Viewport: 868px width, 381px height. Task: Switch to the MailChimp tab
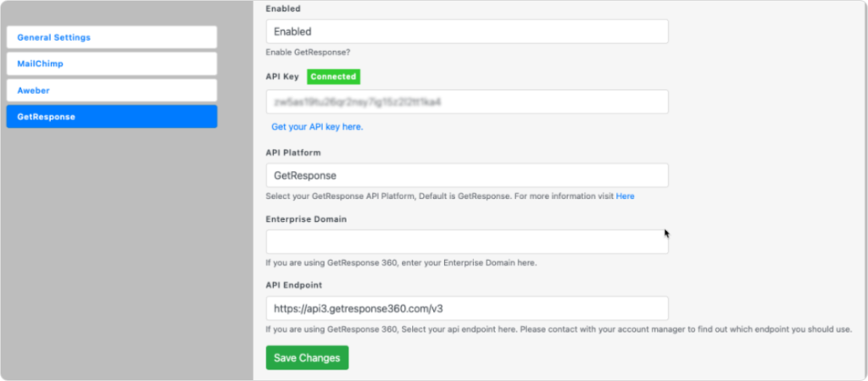112,63
